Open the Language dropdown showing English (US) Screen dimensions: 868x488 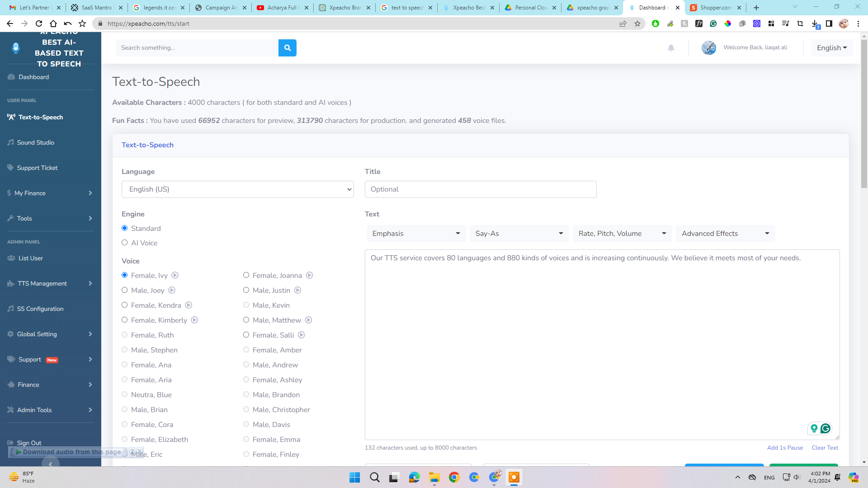(237, 189)
